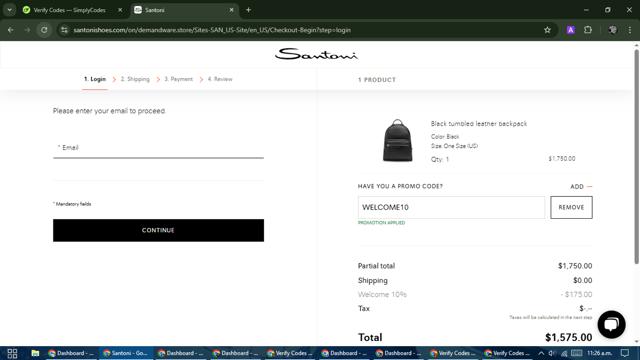Viewport: 640px width, 360px height.
Task: Open the network icon in system tray
Action: coord(564,353)
